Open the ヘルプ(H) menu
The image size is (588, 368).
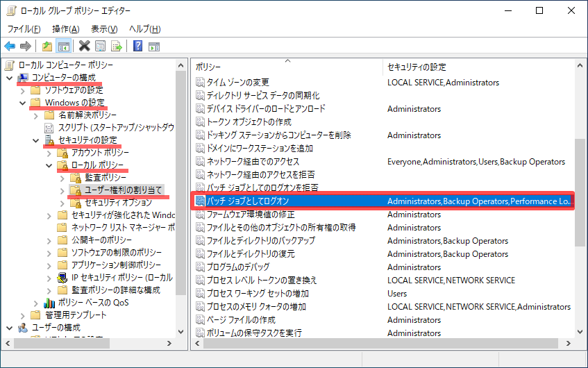pyautogui.click(x=145, y=29)
